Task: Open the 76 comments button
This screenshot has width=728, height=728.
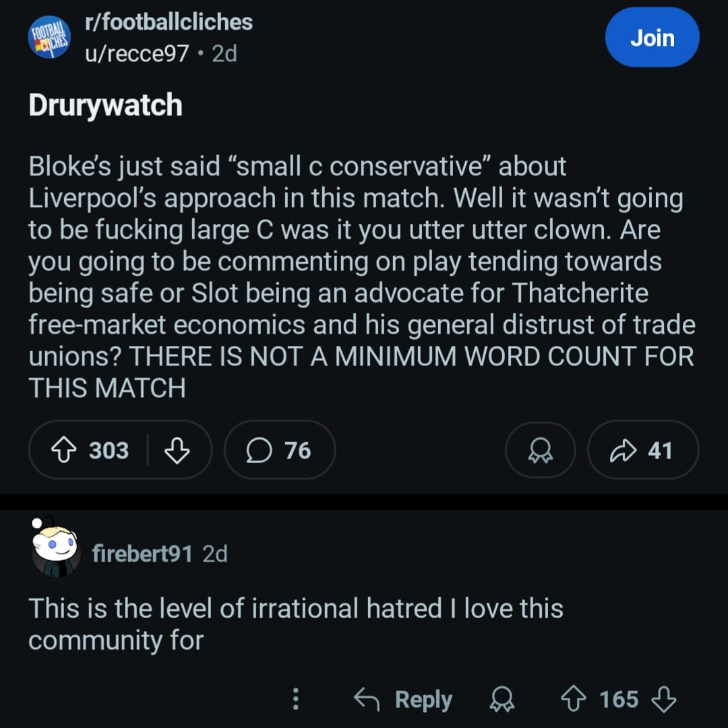Action: 280,450
